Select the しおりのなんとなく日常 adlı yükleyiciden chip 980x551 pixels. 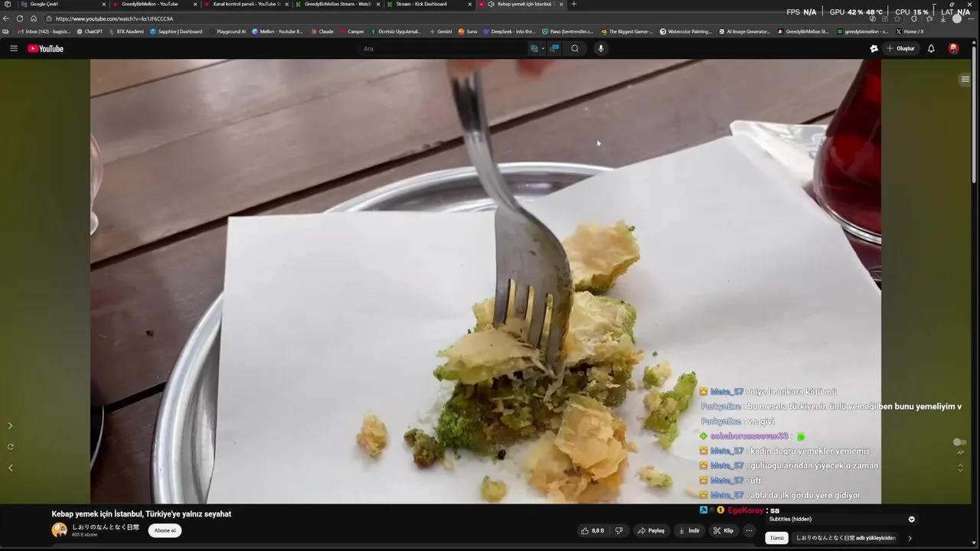(845, 538)
